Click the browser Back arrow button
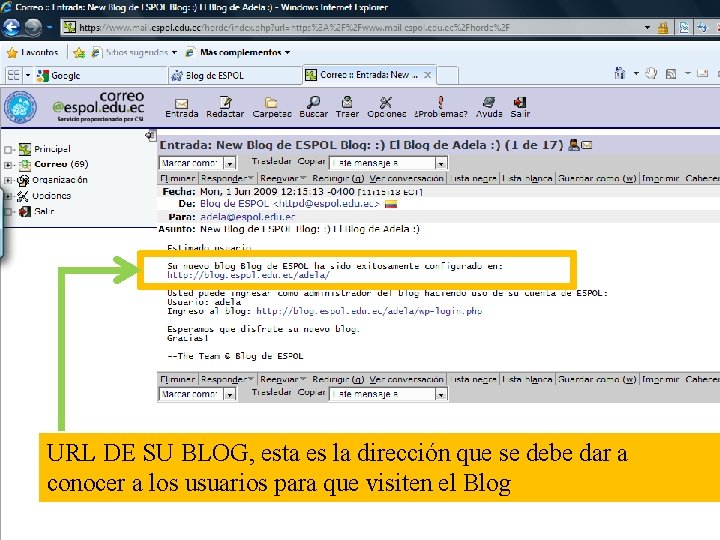The image size is (720, 540). [11, 28]
